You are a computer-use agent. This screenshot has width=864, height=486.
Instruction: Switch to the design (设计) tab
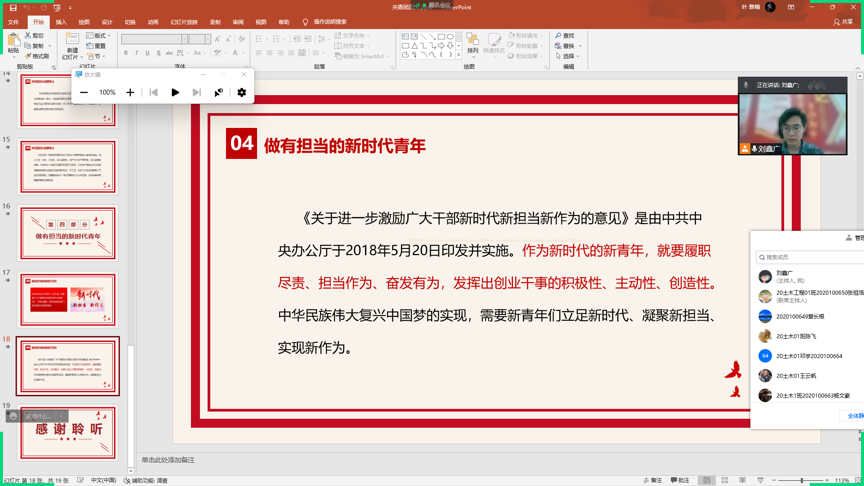coord(107,21)
